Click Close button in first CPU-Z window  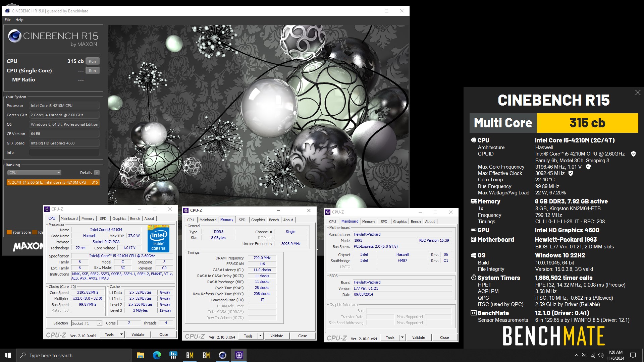tap(164, 335)
